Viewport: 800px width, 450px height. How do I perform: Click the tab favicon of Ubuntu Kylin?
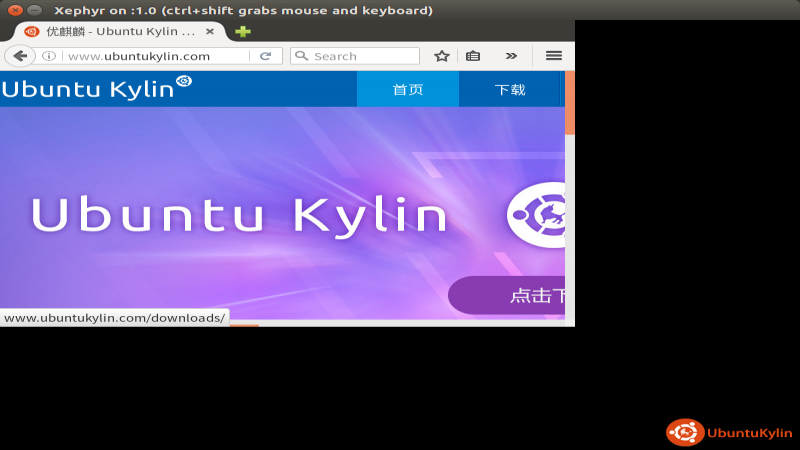[x=32, y=32]
